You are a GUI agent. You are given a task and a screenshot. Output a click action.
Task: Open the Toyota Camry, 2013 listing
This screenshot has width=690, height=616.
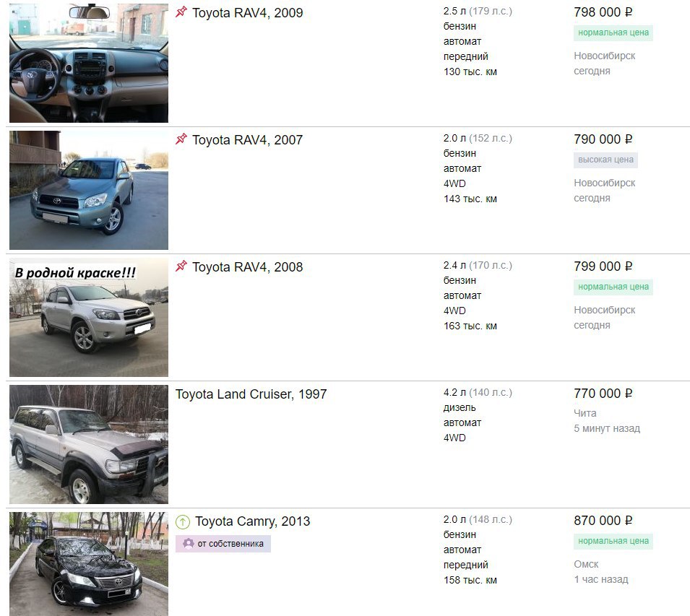point(253,521)
